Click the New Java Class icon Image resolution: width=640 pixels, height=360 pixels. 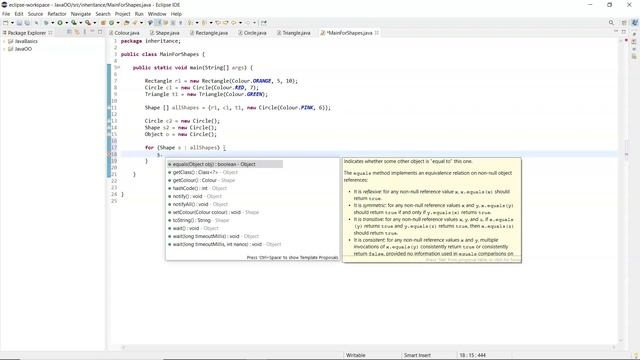(x=111, y=23)
